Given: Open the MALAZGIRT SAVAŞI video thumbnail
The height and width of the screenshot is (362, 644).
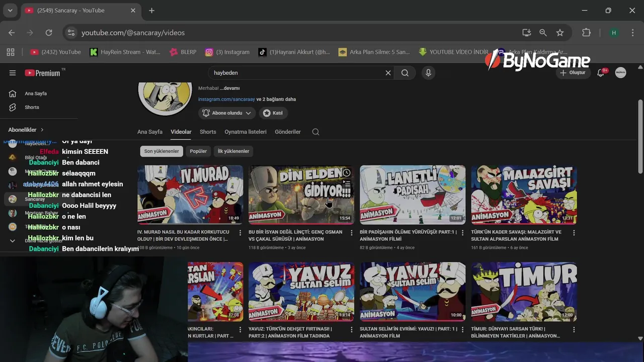Looking at the screenshot, I should (524, 195).
